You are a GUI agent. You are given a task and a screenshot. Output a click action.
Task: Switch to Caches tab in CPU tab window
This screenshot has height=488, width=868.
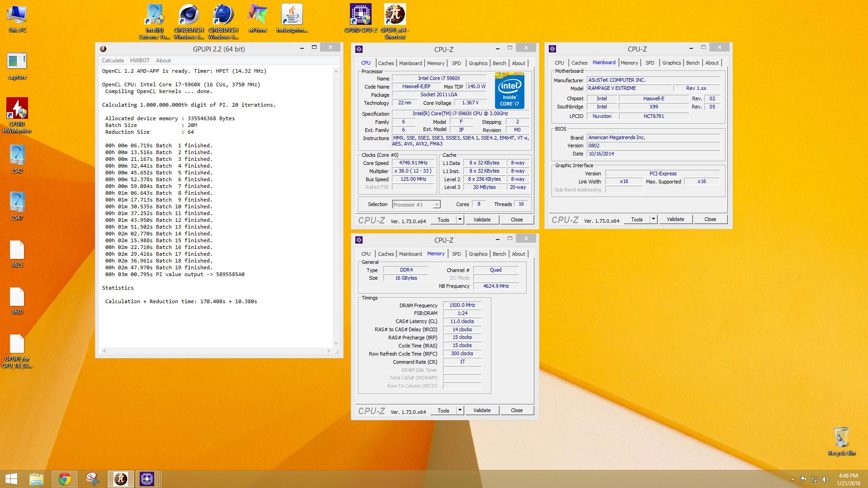coord(386,63)
